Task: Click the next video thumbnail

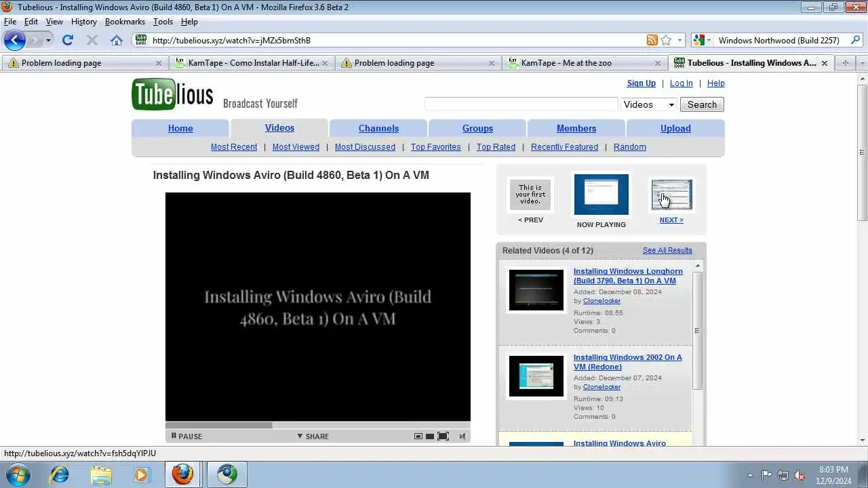Action: pyautogui.click(x=671, y=195)
